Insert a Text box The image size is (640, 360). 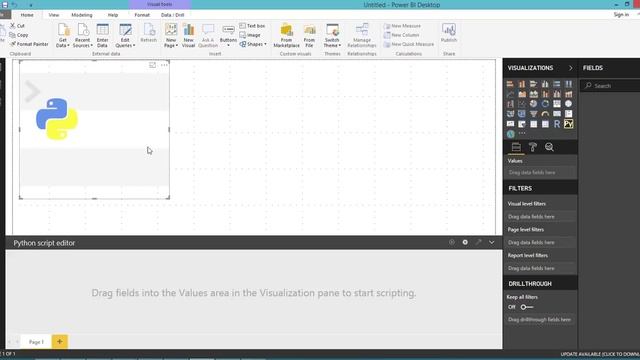tap(252, 26)
